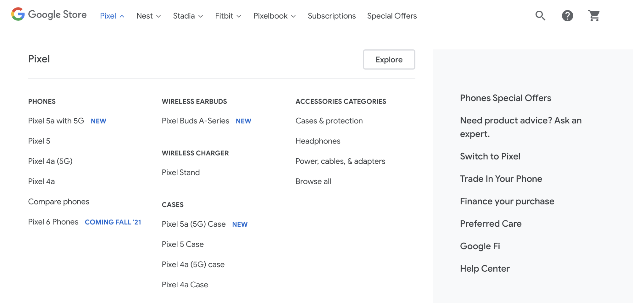This screenshot has width=644, height=303.
Task: Expand the Fitbit dropdown menu
Action: 228,16
